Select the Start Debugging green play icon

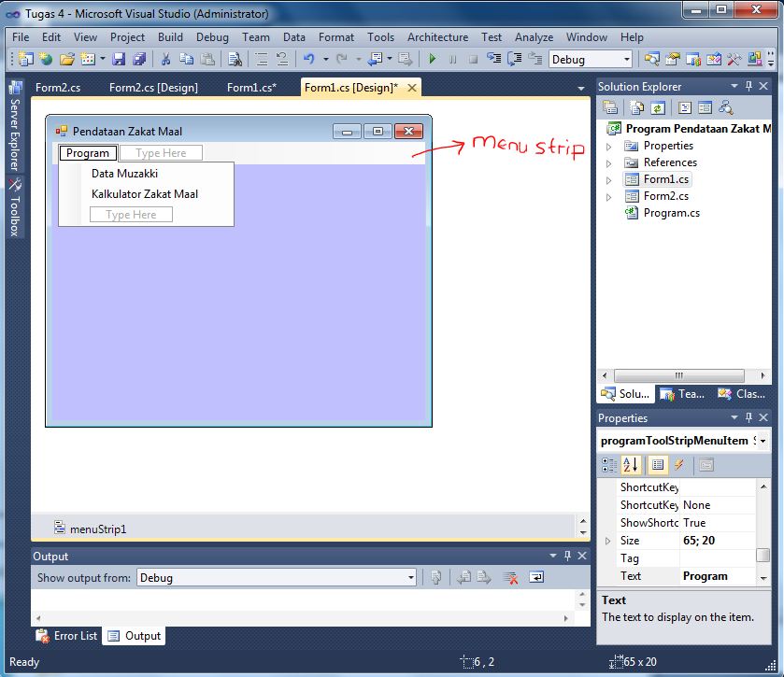tap(433, 58)
